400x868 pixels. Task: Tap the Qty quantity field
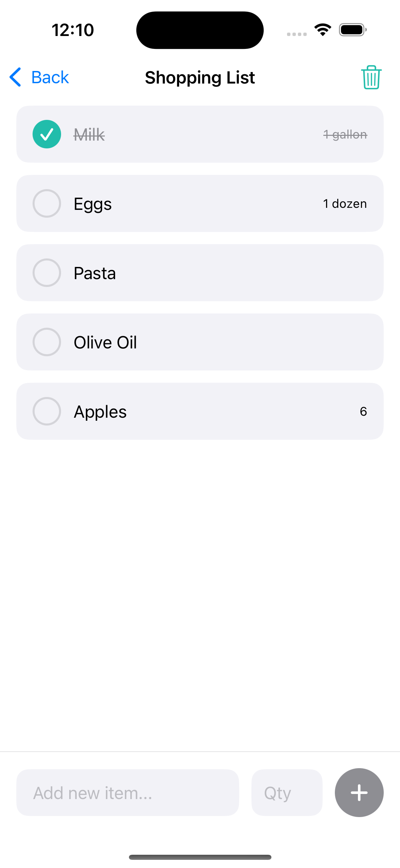[x=287, y=793]
